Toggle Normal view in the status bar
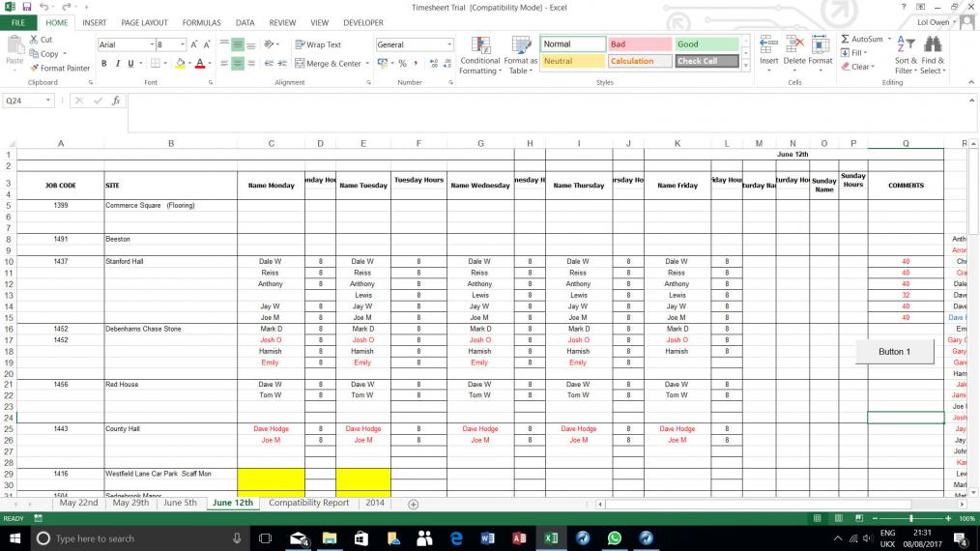Image resolution: width=980 pixels, height=551 pixels. click(x=817, y=518)
